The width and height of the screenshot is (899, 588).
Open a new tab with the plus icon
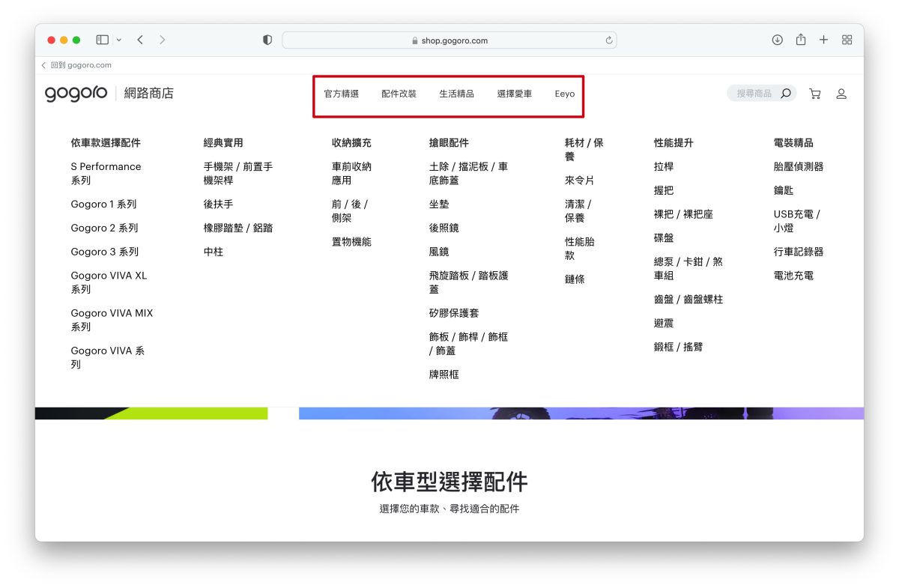pos(823,40)
